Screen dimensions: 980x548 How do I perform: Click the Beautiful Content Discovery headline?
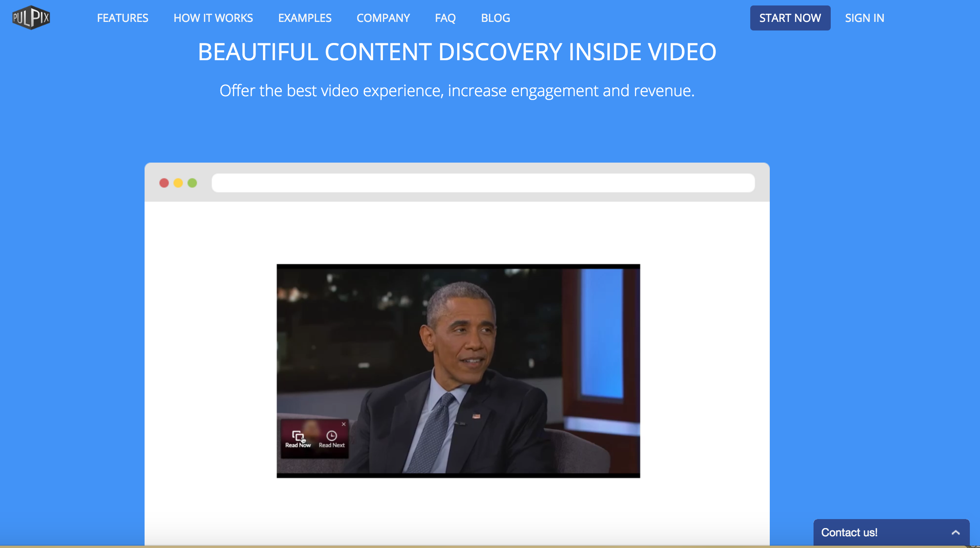[x=457, y=52]
